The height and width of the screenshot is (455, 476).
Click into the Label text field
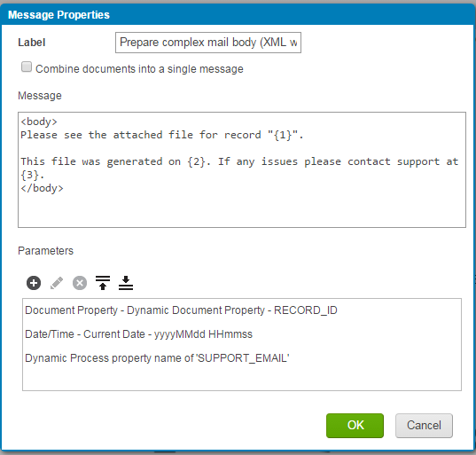208,43
